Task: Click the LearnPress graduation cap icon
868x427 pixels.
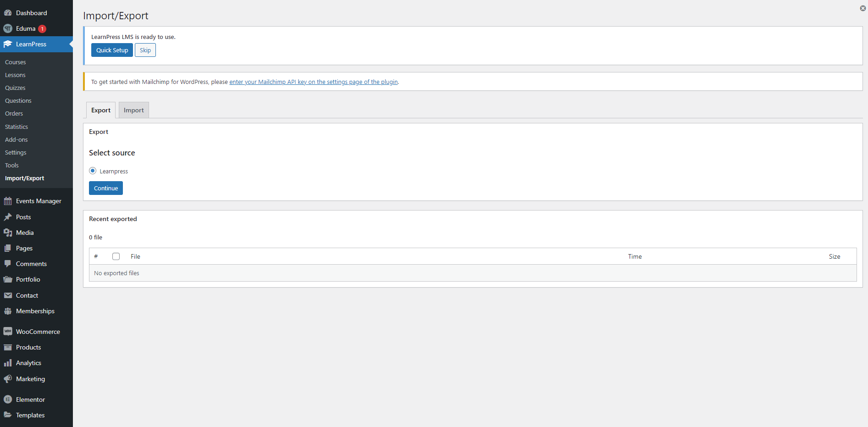Action: click(8, 44)
